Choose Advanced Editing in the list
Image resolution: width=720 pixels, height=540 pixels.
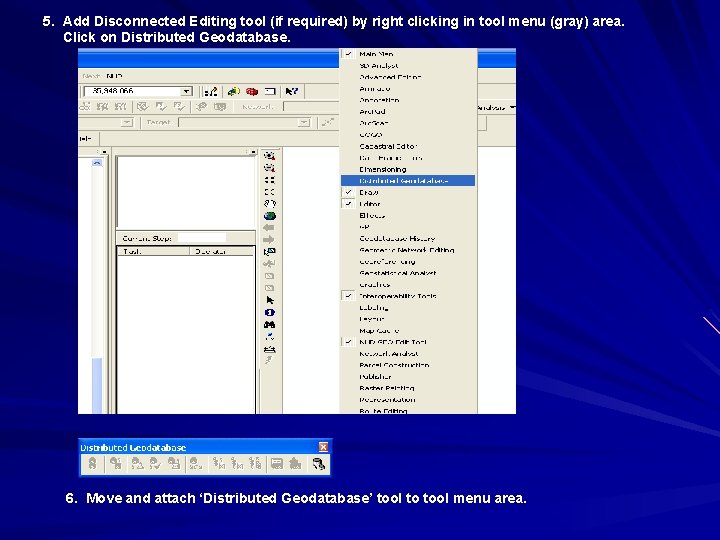[x=408, y=77]
